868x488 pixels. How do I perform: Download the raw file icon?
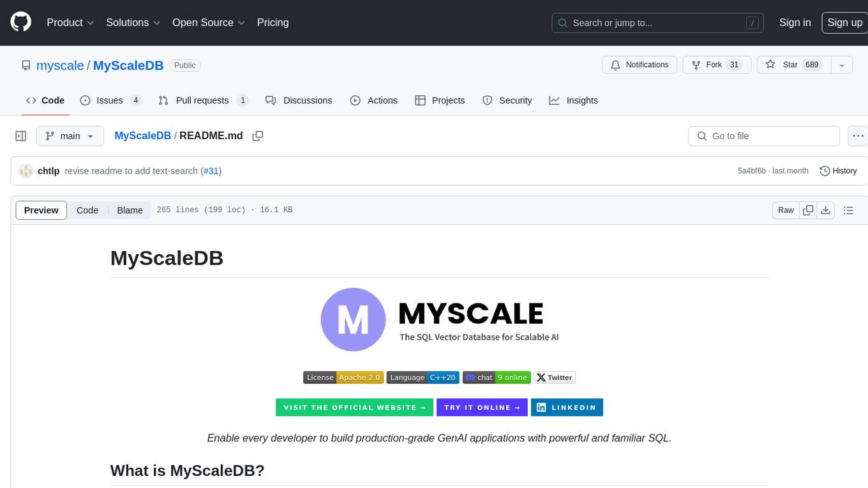[826, 210]
